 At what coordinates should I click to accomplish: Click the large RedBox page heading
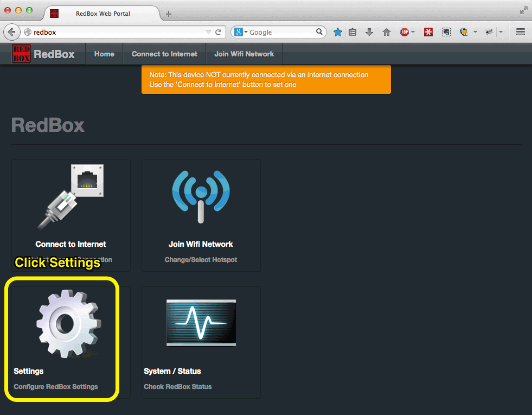[x=48, y=125]
